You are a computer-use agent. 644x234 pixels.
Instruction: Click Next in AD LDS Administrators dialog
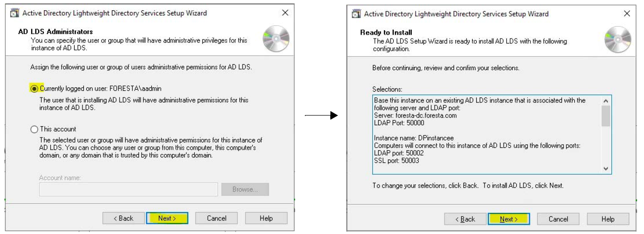coord(167,218)
